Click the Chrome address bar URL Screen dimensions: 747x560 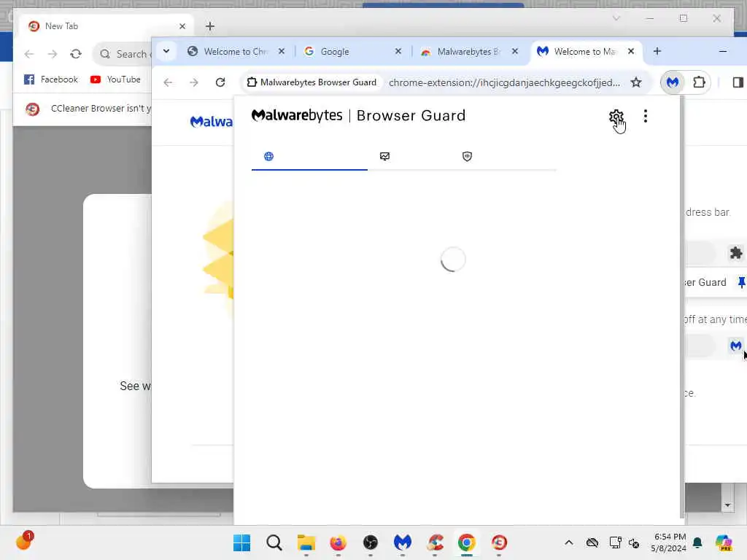coord(505,83)
